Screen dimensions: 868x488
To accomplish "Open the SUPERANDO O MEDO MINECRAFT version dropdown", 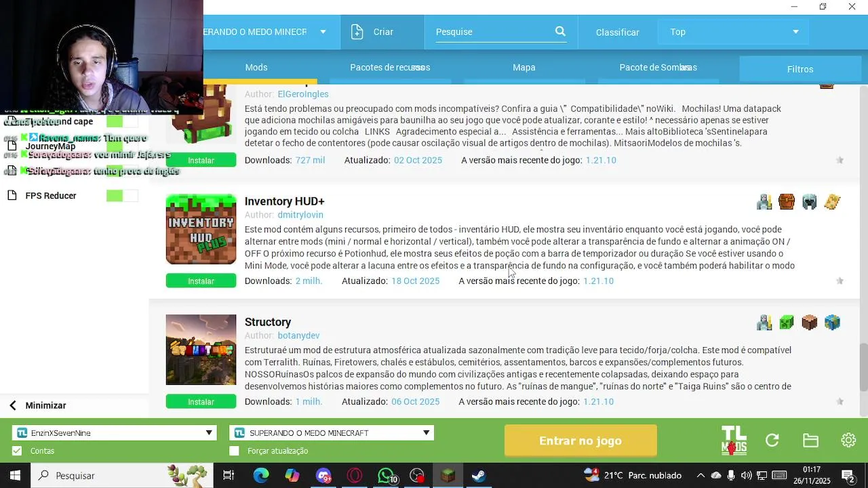I will [332, 432].
